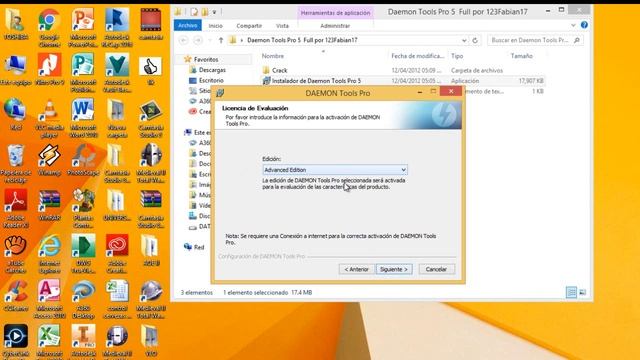Select the TOSHIBA user folder on desktop

pos(16,24)
